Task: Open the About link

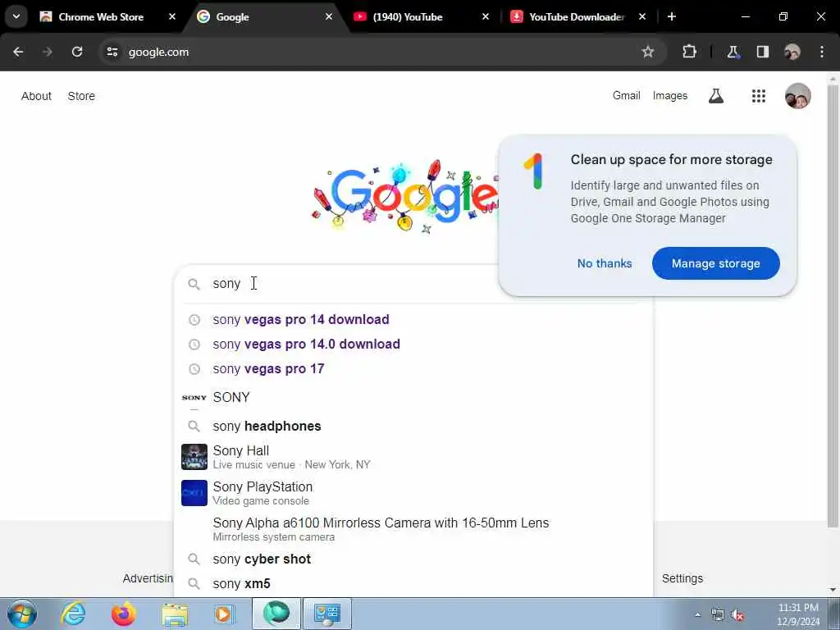Action: 36,96
